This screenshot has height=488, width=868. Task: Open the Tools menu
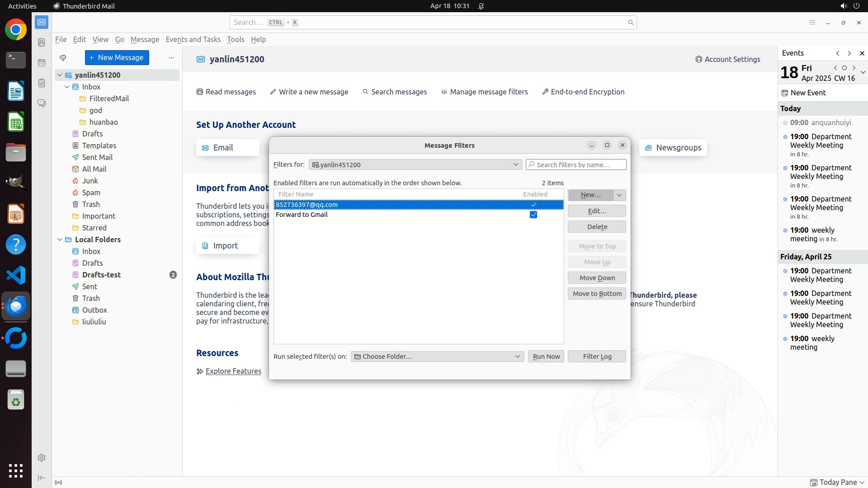coord(235,39)
